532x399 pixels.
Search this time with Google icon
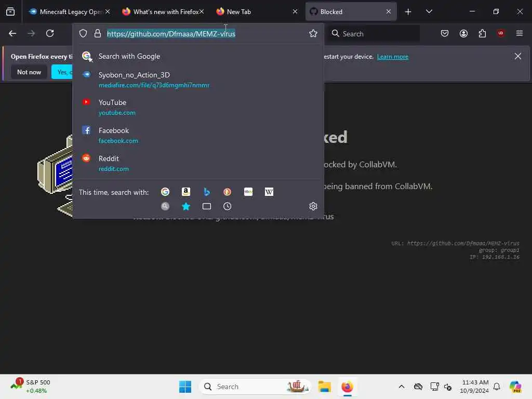click(x=165, y=192)
